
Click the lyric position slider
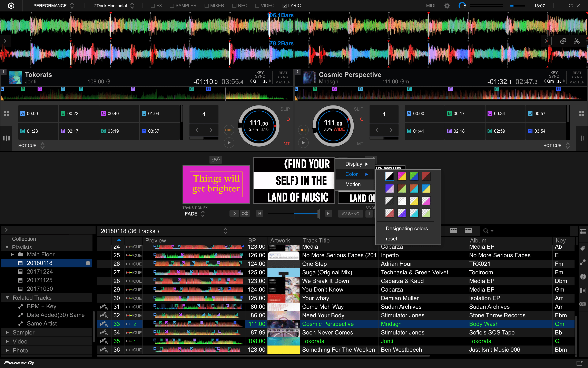coord(294,214)
